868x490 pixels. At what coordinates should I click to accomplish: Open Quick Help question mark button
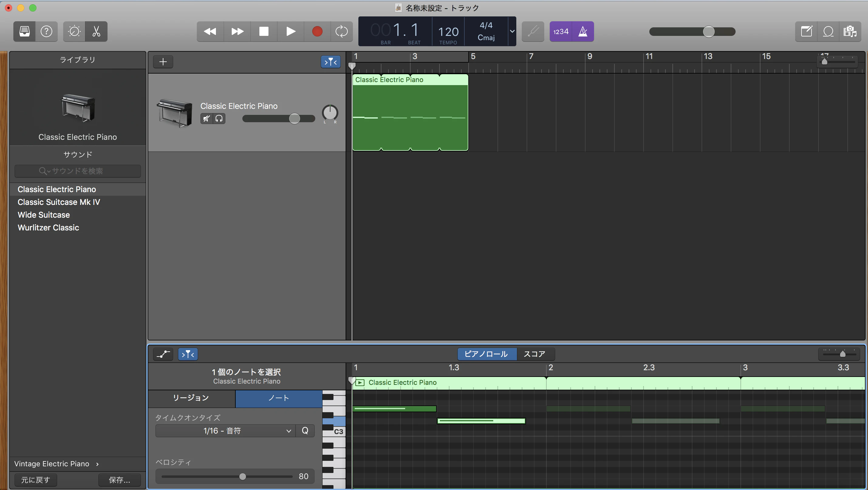46,31
